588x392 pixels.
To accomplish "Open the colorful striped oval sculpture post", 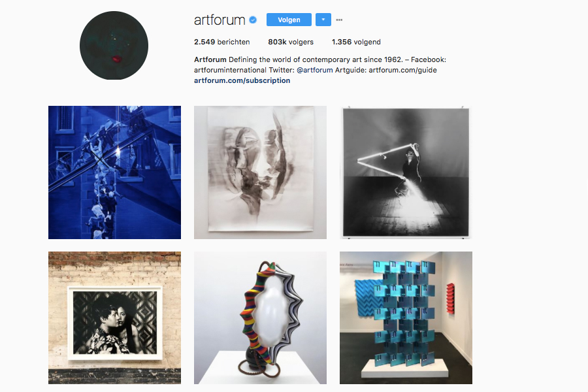I will pyautogui.click(x=260, y=318).
